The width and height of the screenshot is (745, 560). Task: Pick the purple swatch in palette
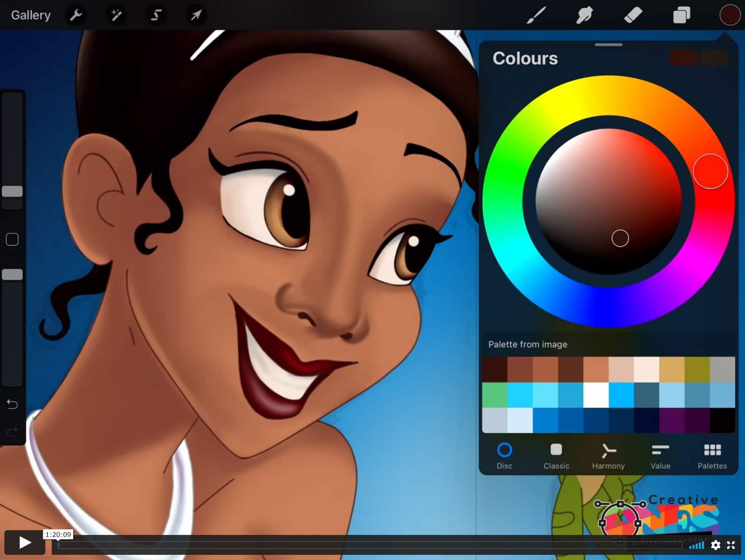click(672, 420)
